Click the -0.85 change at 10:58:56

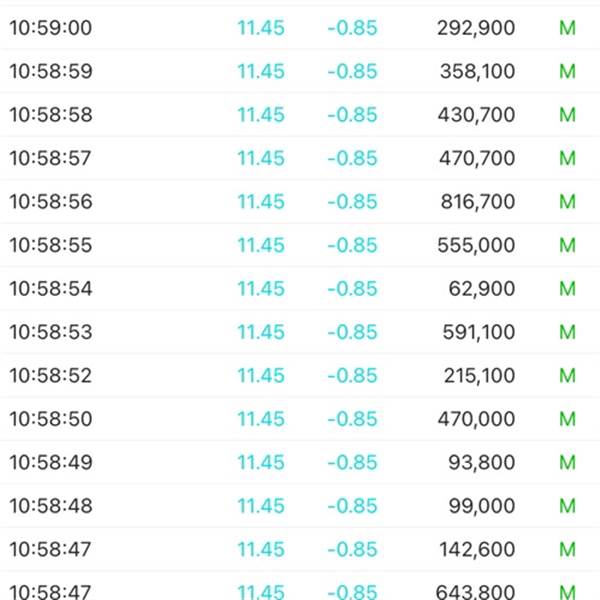352,202
